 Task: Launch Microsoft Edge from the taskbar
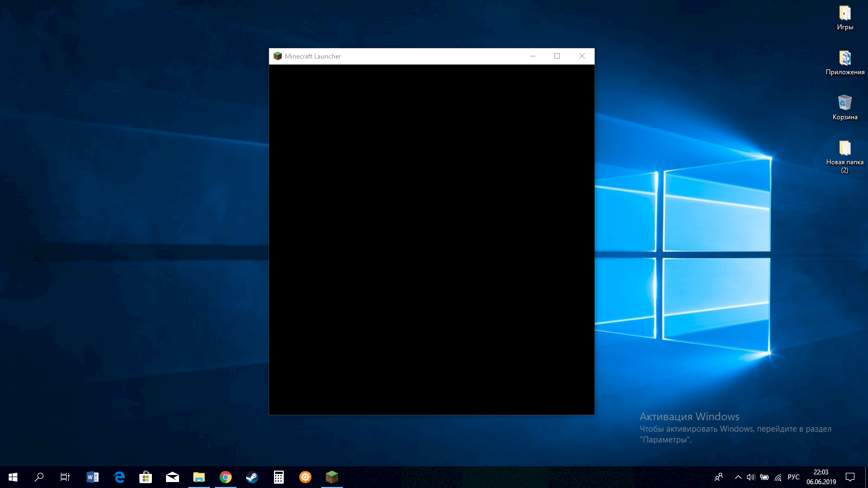pos(119,477)
